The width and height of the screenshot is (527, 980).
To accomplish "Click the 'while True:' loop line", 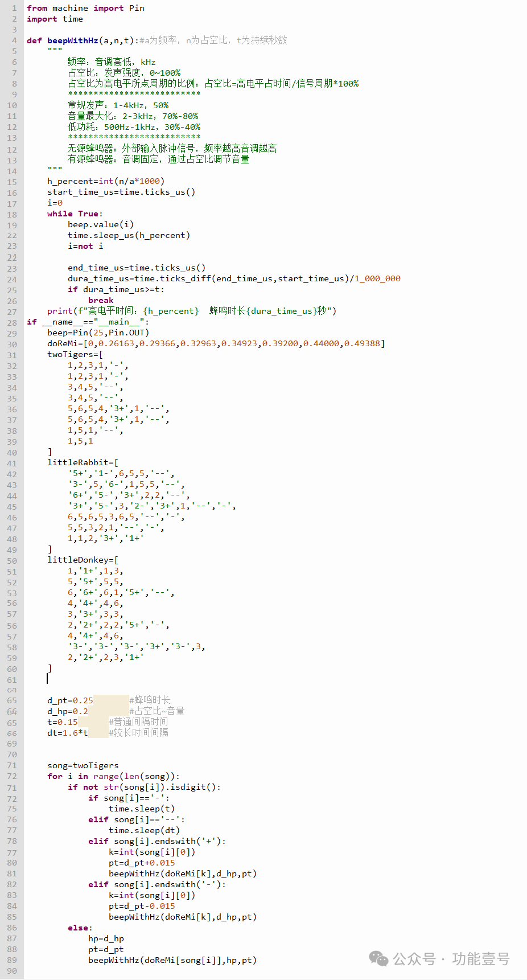I will [x=75, y=214].
